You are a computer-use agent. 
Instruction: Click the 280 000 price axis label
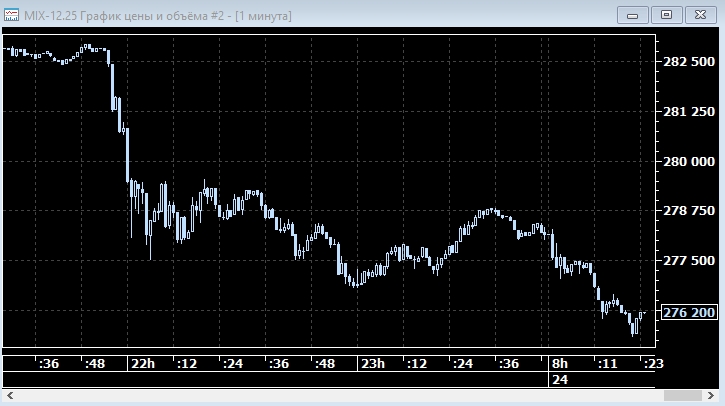(x=689, y=161)
